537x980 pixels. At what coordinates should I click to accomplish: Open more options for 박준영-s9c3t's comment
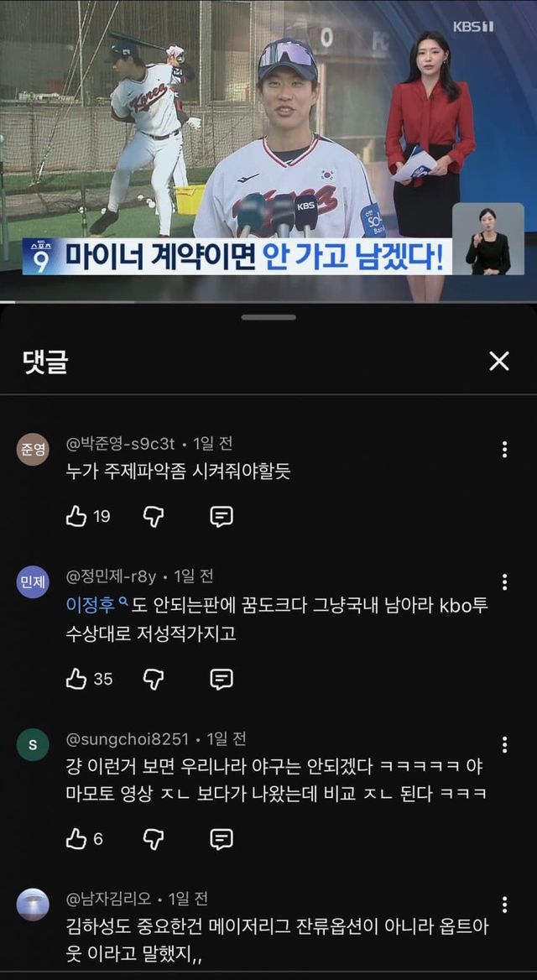click(504, 450)
